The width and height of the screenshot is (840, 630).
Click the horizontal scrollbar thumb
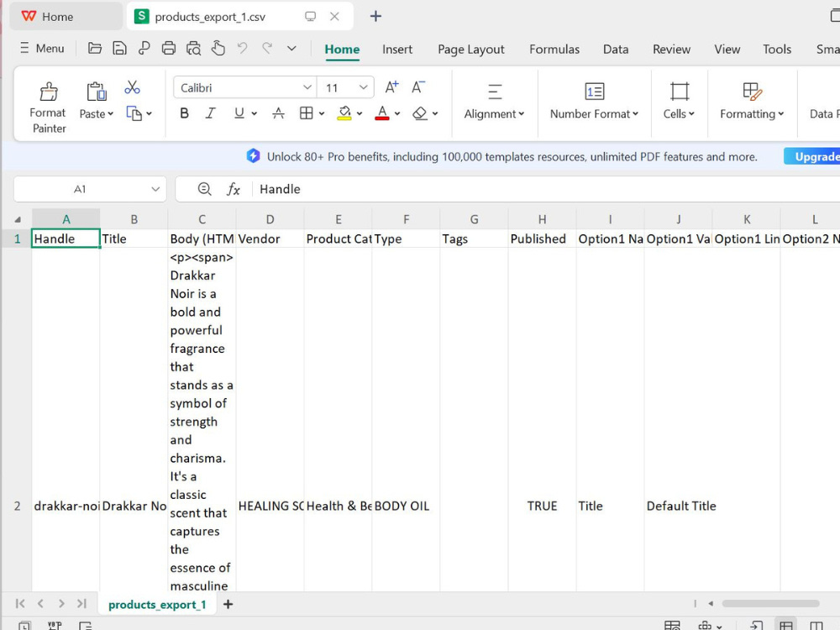tap(770, 604)
